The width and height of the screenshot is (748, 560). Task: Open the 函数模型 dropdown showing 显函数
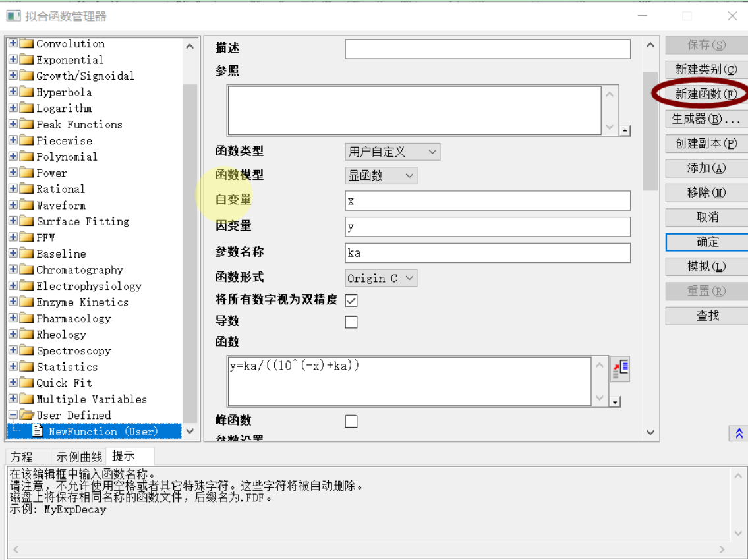coord(381,175)
